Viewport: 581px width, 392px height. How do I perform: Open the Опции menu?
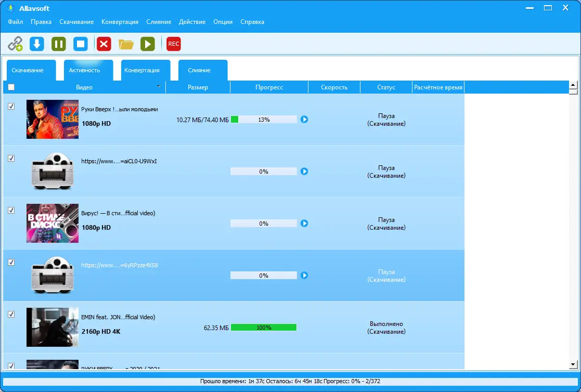(223, 22)
